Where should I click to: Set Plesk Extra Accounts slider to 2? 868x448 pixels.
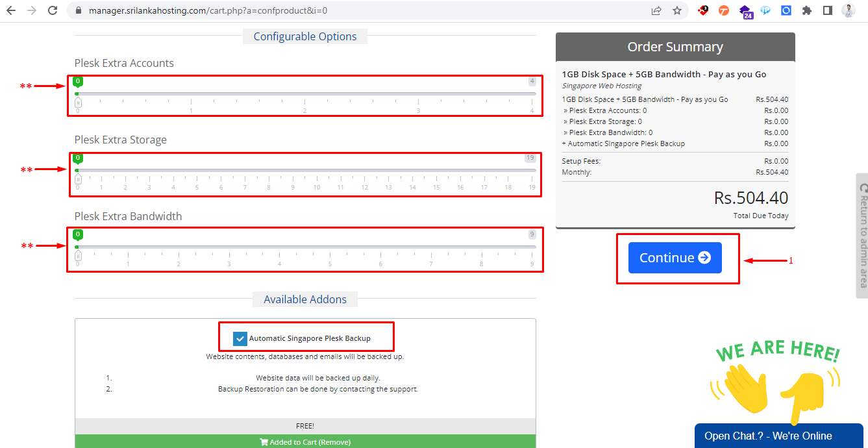click(x=305, y=94)
